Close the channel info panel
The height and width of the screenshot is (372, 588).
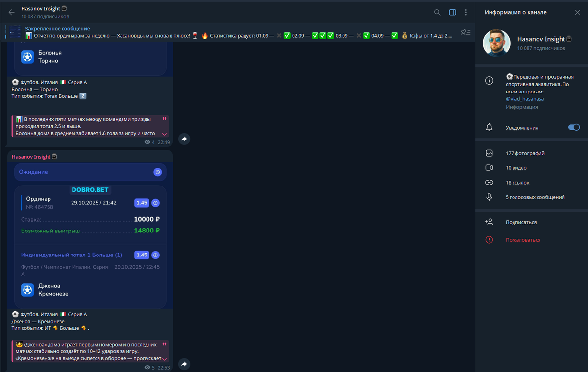[577, 12]
